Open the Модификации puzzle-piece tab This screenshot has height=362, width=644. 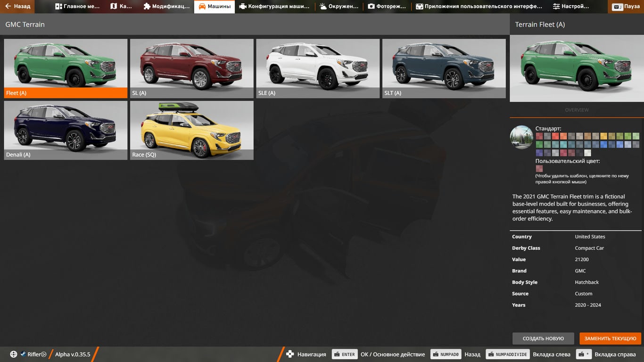click(166, 7)
